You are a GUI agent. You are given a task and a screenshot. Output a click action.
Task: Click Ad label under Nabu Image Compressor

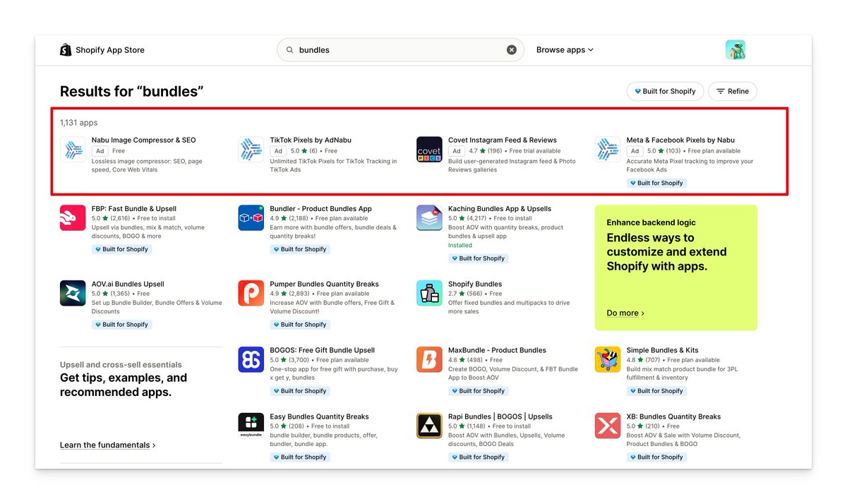click(100, 151)
